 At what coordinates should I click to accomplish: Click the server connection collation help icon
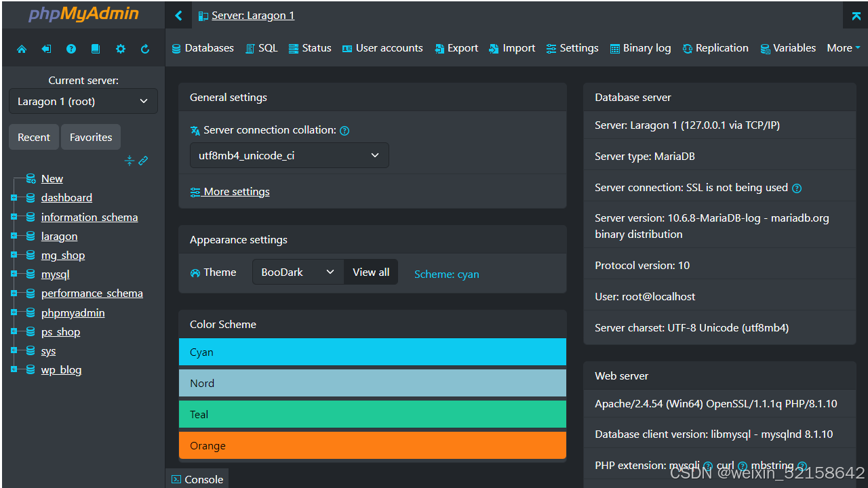[x=344, y=131]
